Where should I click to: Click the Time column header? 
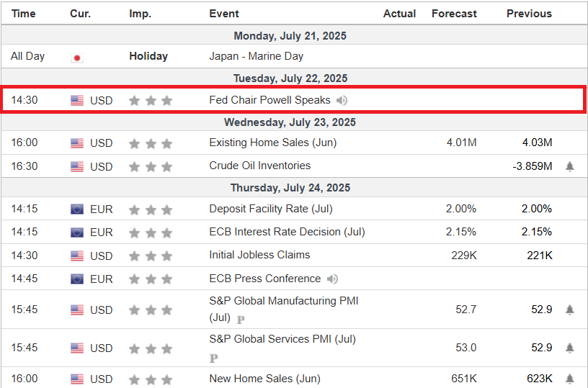point(24,14)
